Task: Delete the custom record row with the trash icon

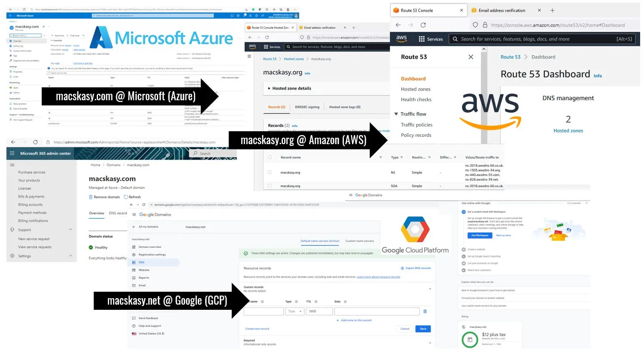Action: tap(425, 311)
